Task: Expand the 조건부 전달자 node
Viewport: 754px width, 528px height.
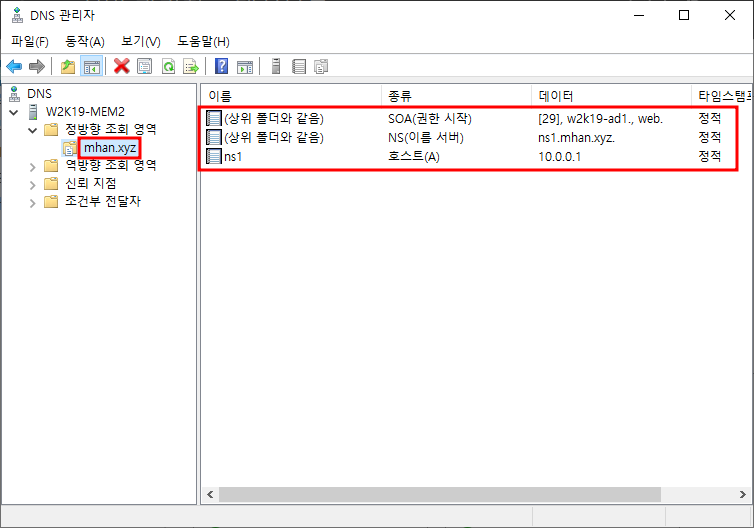Action: click(32, 203)
